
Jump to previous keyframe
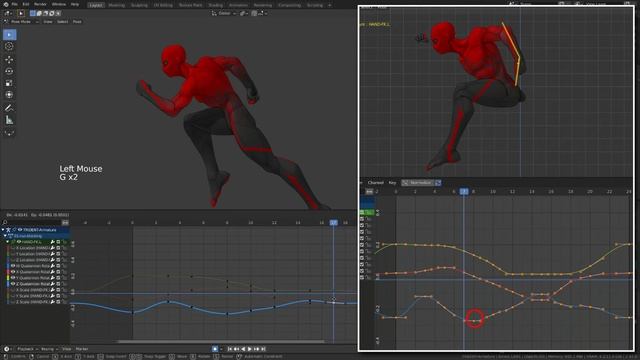point(236,349)
